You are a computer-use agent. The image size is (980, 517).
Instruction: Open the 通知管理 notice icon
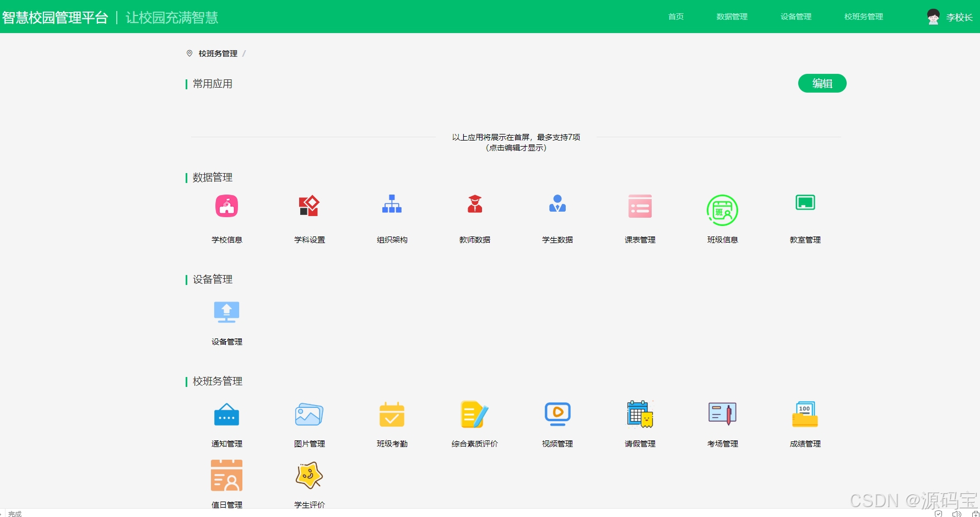click(226, 414)
